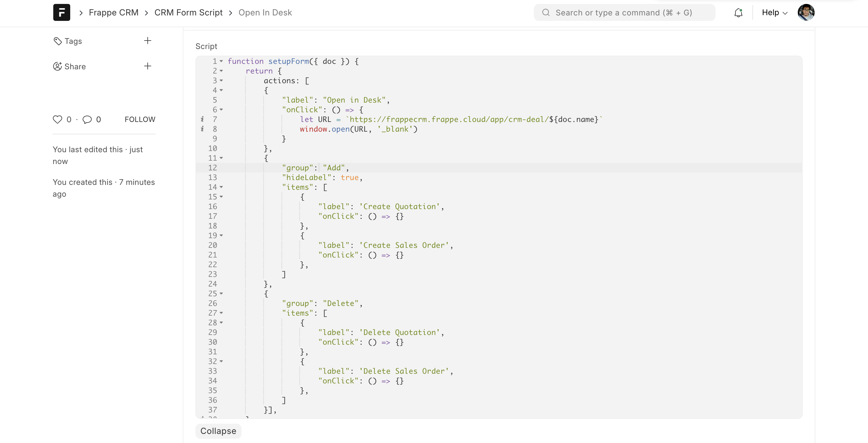868x443 pixels.
Task: Click FOLLOW to follow this document
Action: (x=140, y=119)
